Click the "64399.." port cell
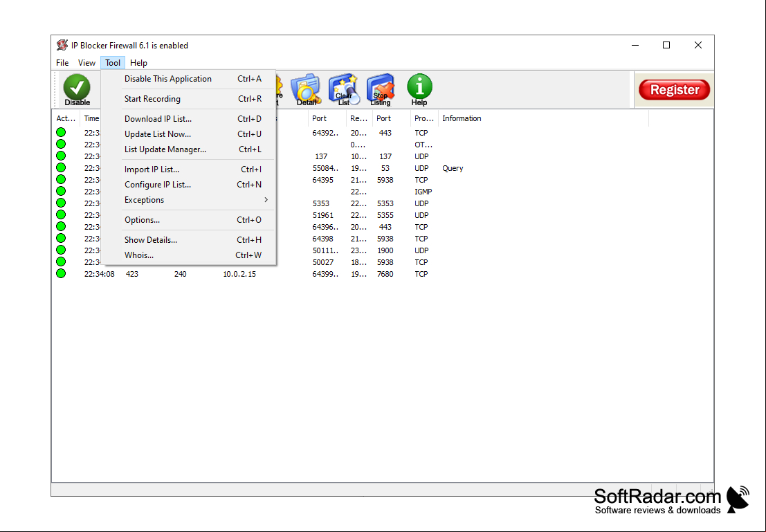Image resolution: width=766 pixels, height=532 pixels. pos(325,274)
